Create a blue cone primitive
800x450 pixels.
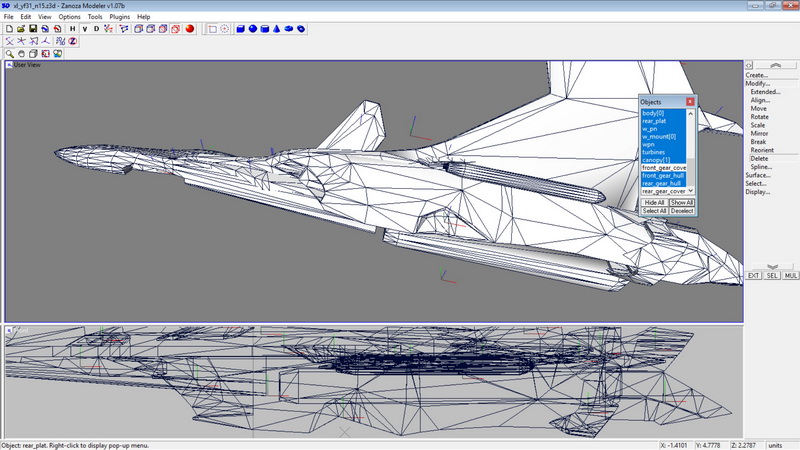click(x=277, y=29)
